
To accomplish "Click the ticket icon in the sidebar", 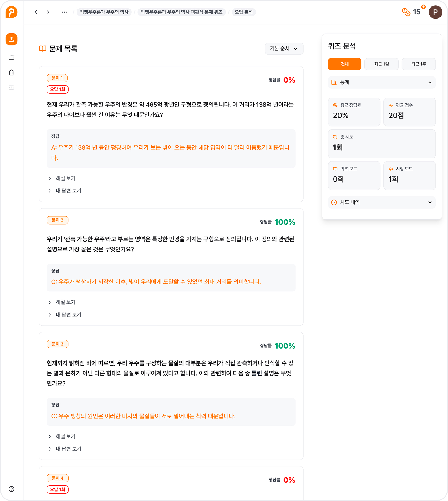I will [11, 87].
